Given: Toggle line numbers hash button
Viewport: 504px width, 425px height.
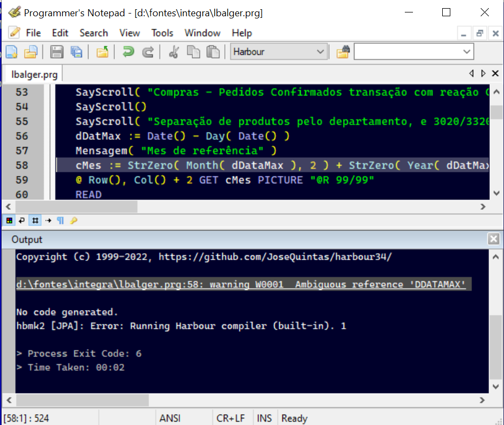Looking at the screenshot, I should pos(35,221).
